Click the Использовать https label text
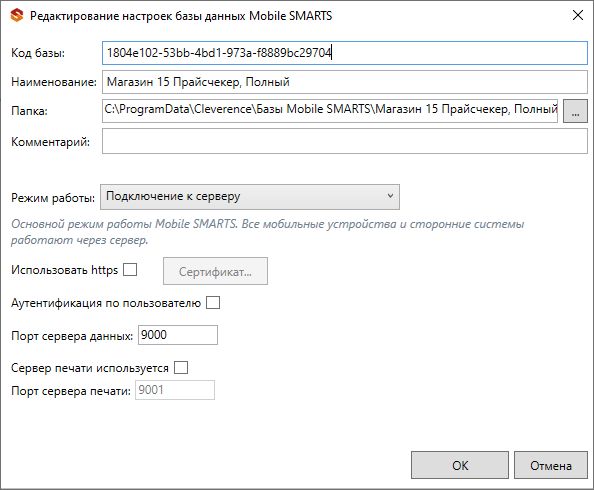Viewport: 594px width, 490px height. pyautogui.click(x=64, y=270)
